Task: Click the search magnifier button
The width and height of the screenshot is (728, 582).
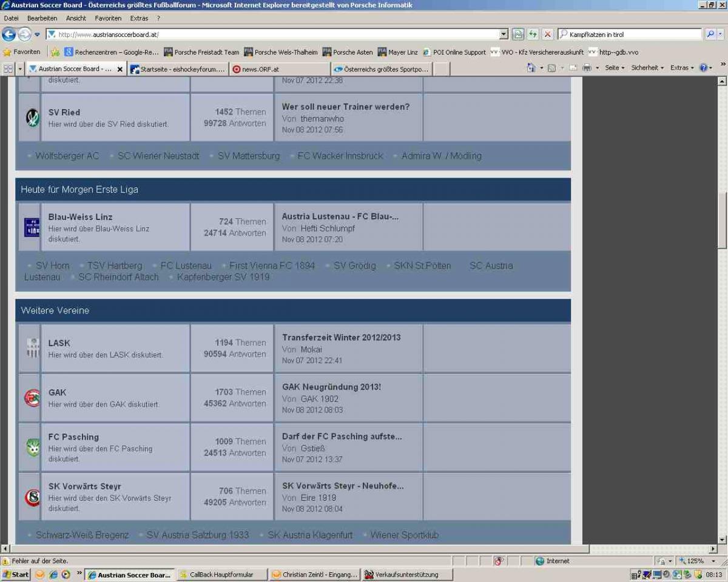Action: [x=710, y=35]
